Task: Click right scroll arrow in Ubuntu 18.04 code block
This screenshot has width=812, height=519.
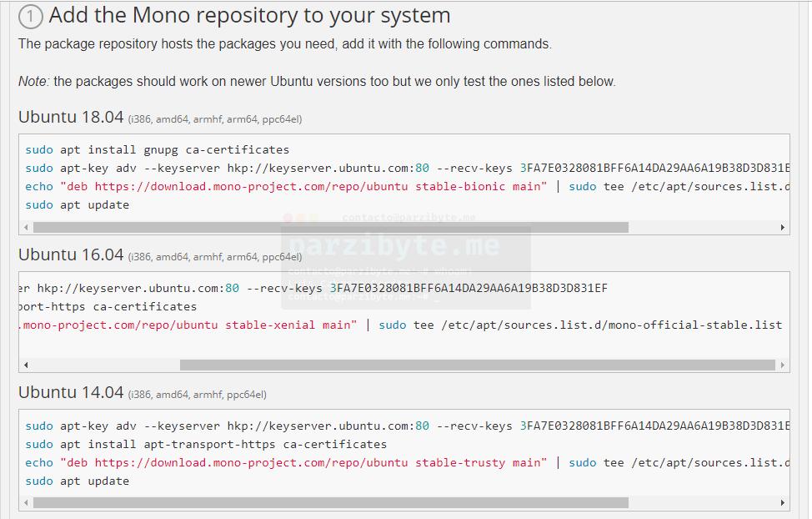Action: coord(782,227)
